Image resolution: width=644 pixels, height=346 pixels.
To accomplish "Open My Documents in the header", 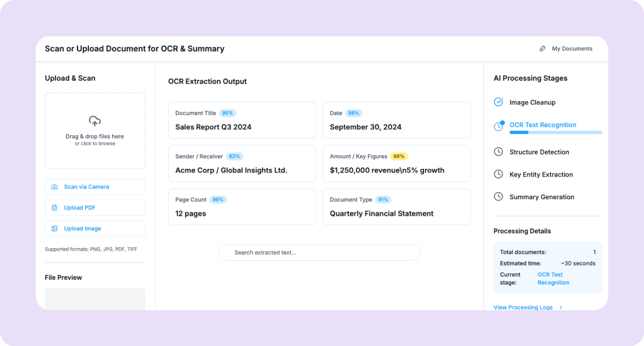I will pyautogui.click(x=572, y=49).
